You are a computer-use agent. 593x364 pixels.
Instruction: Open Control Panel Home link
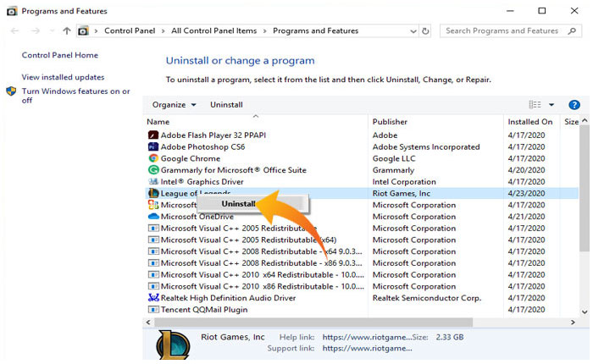pyautogui.click(x=59, y=55)
